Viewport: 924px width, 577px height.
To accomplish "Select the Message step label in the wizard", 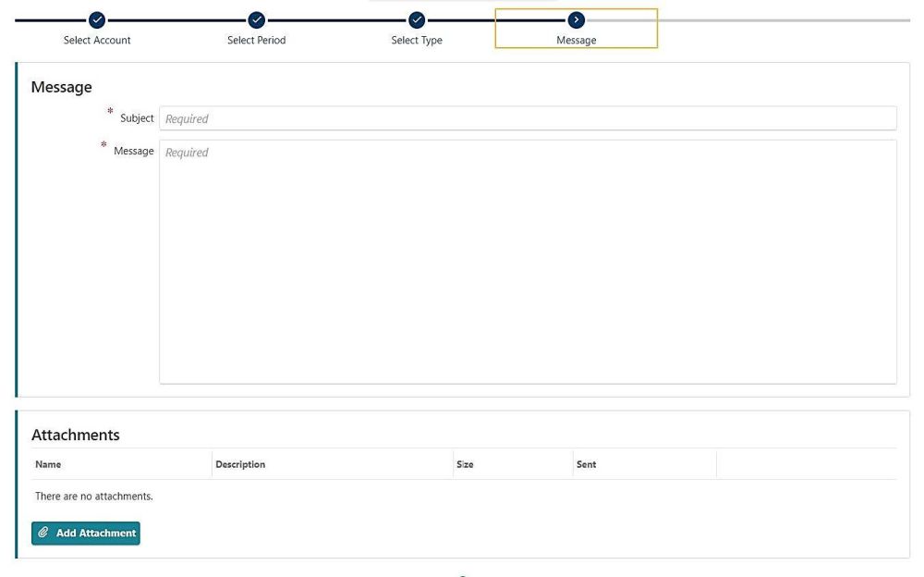I will tap(577, 41).
